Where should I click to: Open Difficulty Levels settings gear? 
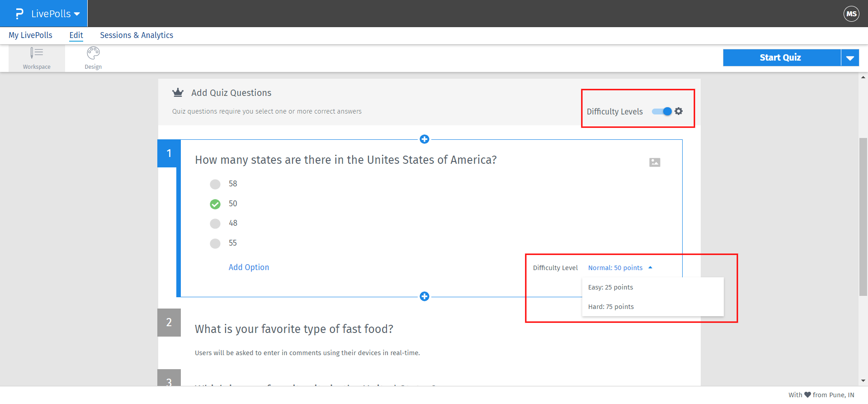pyautogui.click(x=679, y=111)
